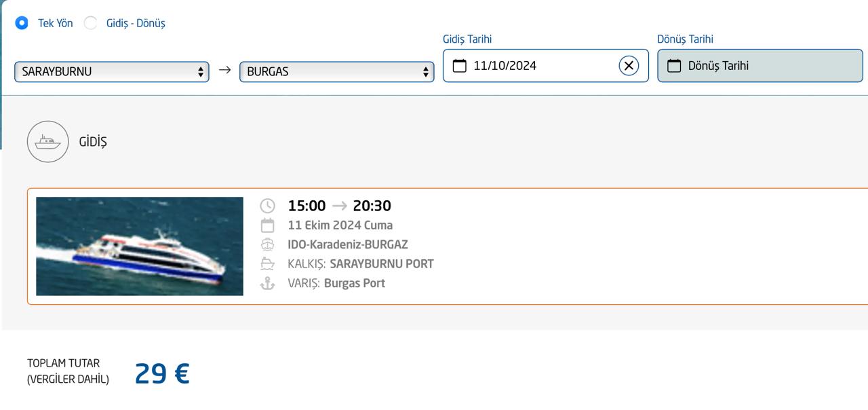Click the IDO-Karadeniz-BURGAZ voyage name
Screen dimensions: 868x410
[348, 244]
